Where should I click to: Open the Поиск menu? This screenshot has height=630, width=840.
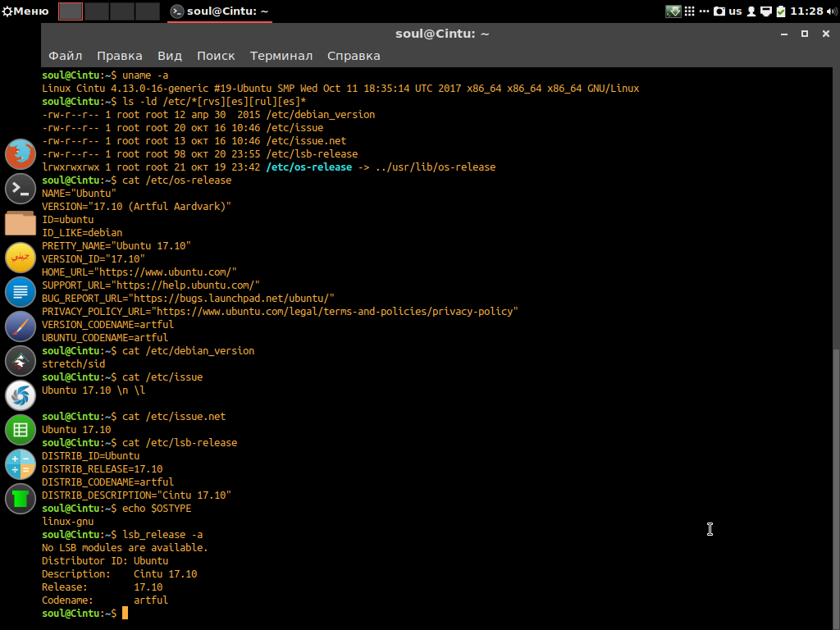pos(216,56)
